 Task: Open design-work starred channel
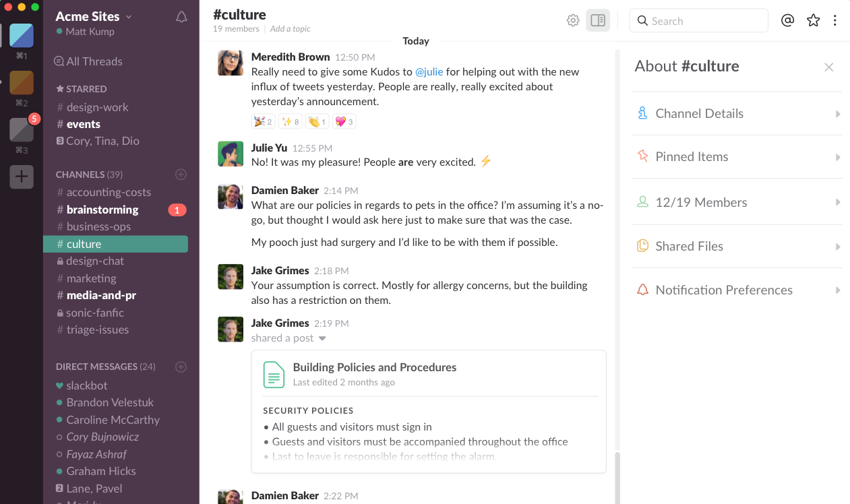[x=92, y=107]
